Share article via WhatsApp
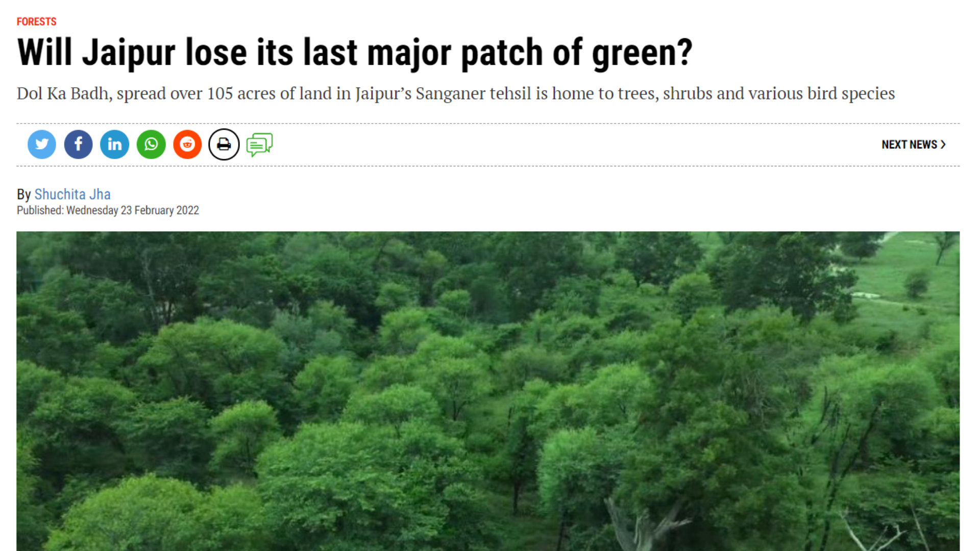The height and width of the screenshot is (551, 980). [x=151, y=144]
